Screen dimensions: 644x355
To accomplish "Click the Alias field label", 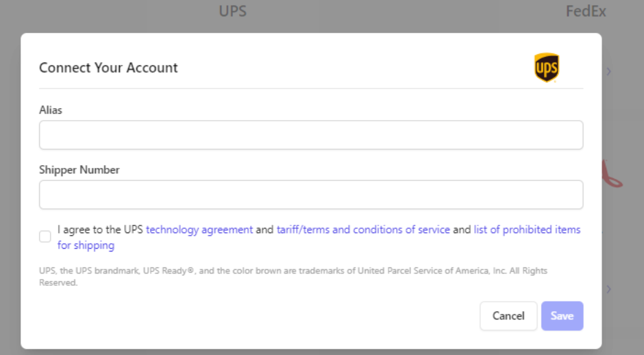I will click(51, 110).
